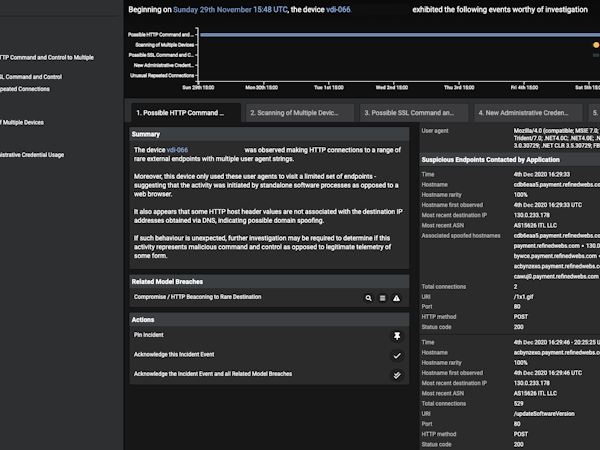Click timeline axis label Mon 30th 15:00
The image size is (600, 450).
tap(261, 88)
